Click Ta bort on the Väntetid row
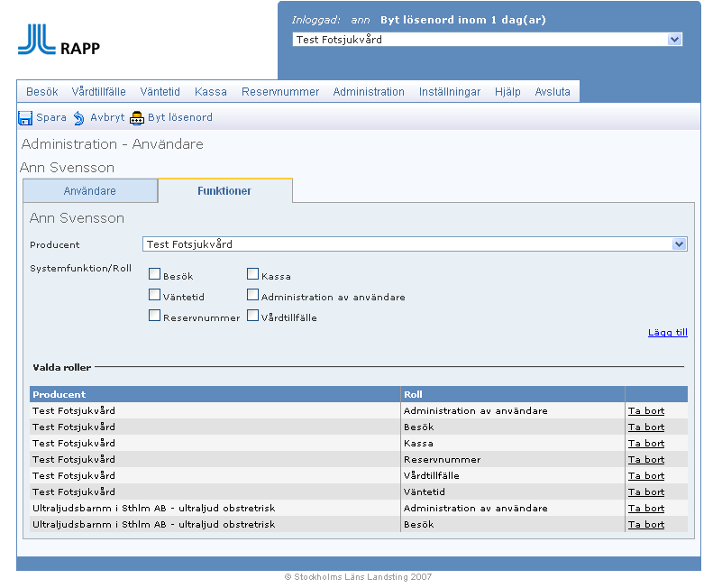Screen dimensions: 722x588 [646, 492]
